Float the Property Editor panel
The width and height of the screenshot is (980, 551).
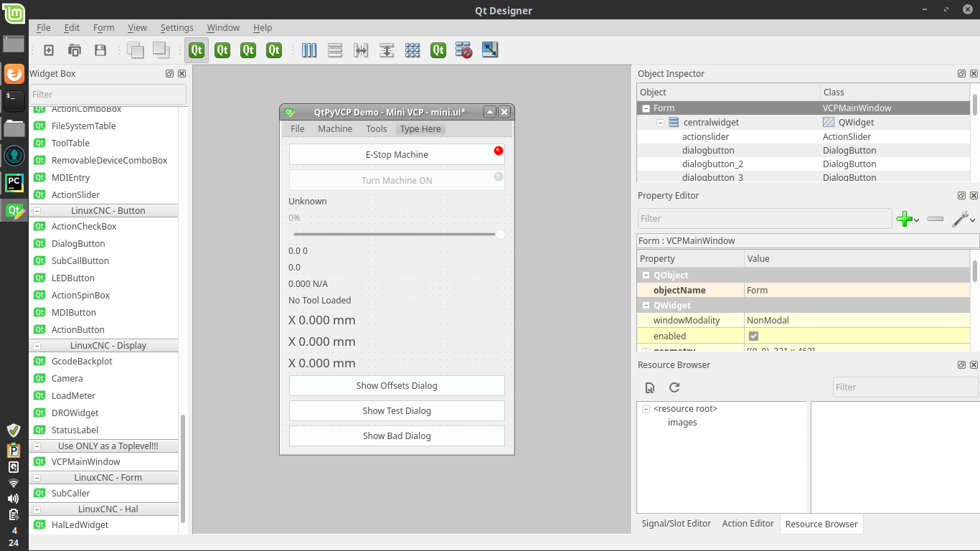961,196
